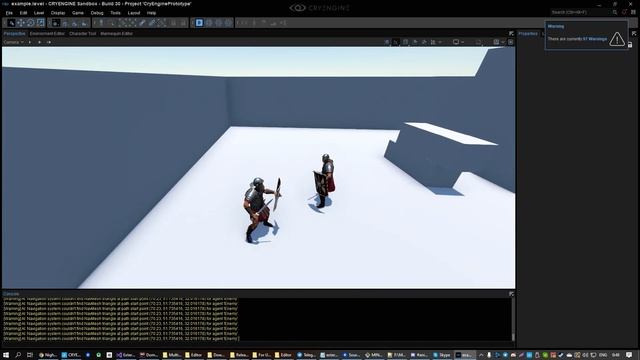Viewport: 640px width, 360px height.
Task: Open the Level menu
Action: [x=39, y=13]
